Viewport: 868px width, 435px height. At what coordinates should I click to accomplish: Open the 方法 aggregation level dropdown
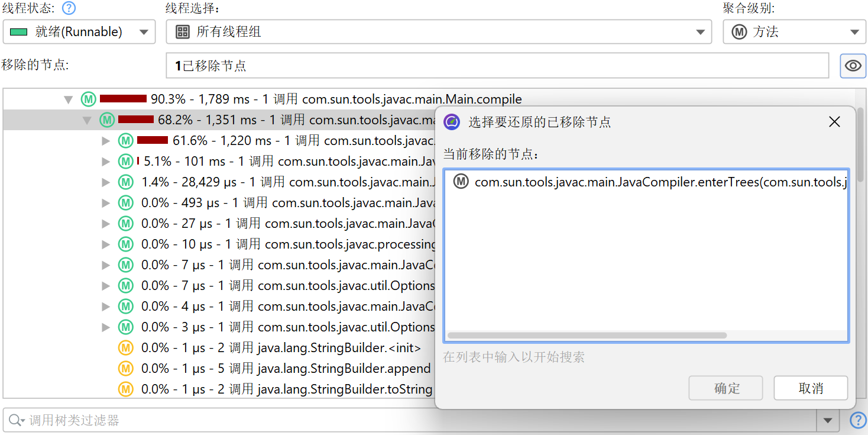[794, 32]
